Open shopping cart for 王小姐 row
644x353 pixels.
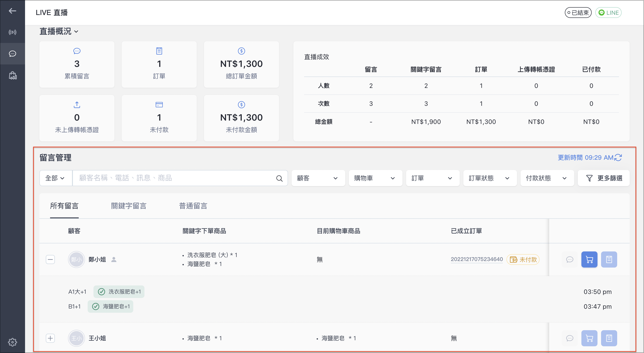click(x=589, y=338)
